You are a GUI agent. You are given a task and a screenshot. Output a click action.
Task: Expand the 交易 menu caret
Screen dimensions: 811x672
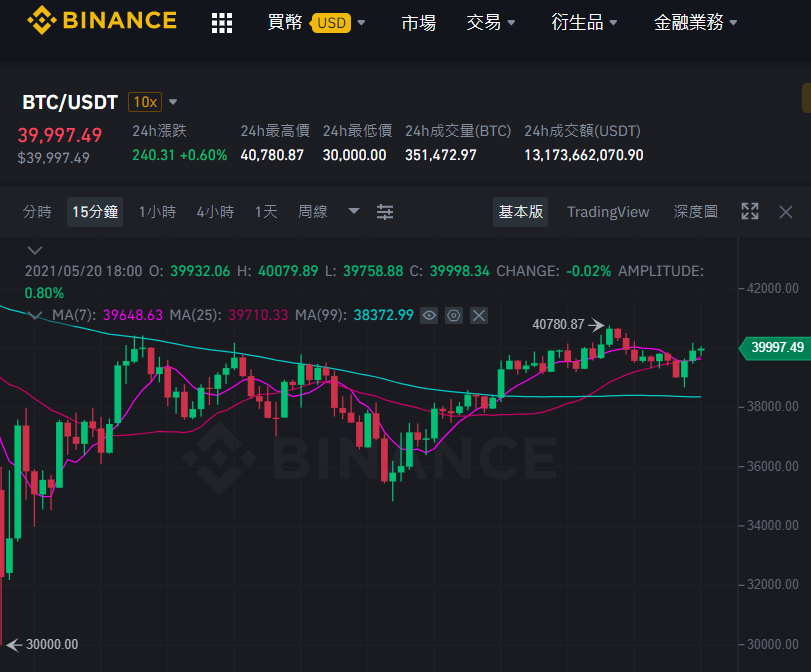point(512,23)
